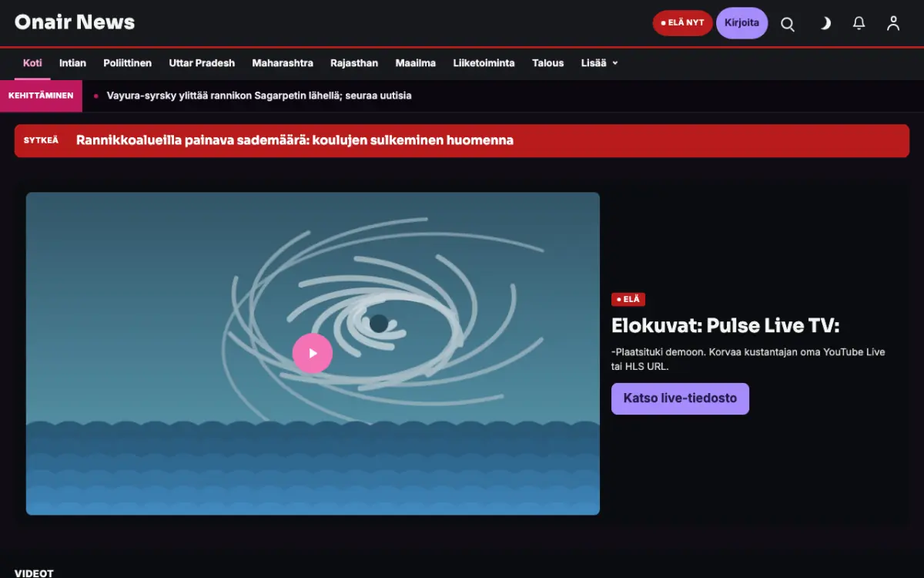Open Rajasthan news section
This screenshot has height=578, width=924.
pyautogui.click(x=354, y=63)
